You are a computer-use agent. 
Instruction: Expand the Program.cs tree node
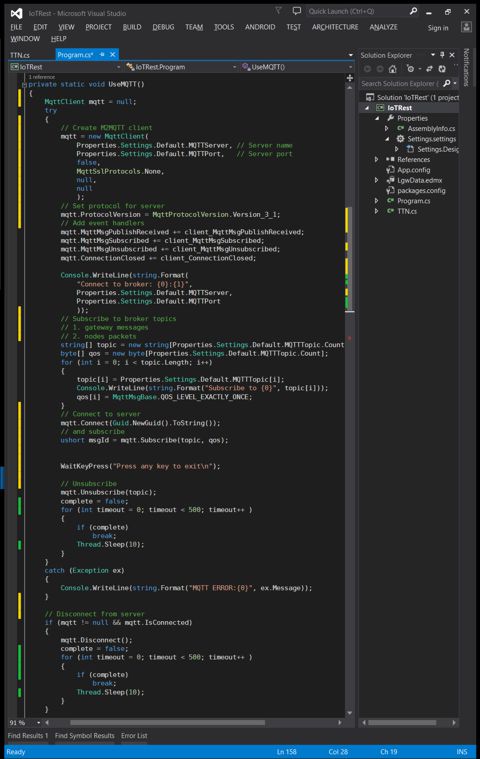click(x=376, y=200)
